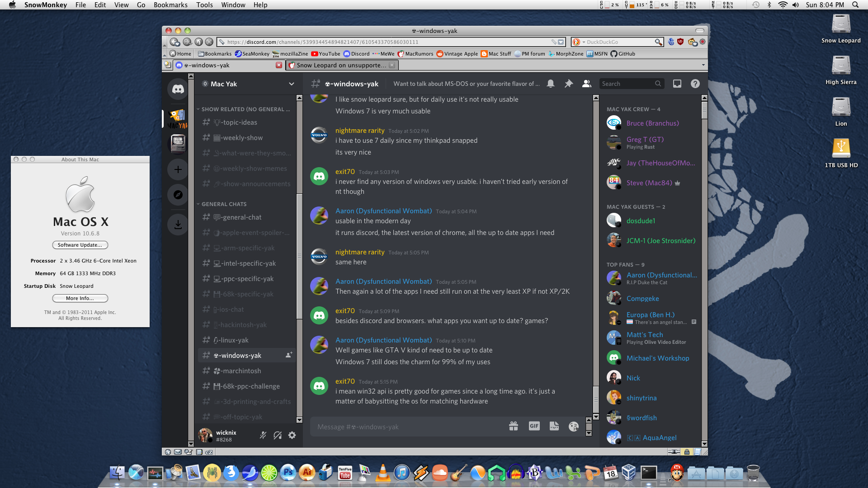This screenshot has height=488, width=868.
Task: Open the Discord inbox icon
Action: click(677, 84)
